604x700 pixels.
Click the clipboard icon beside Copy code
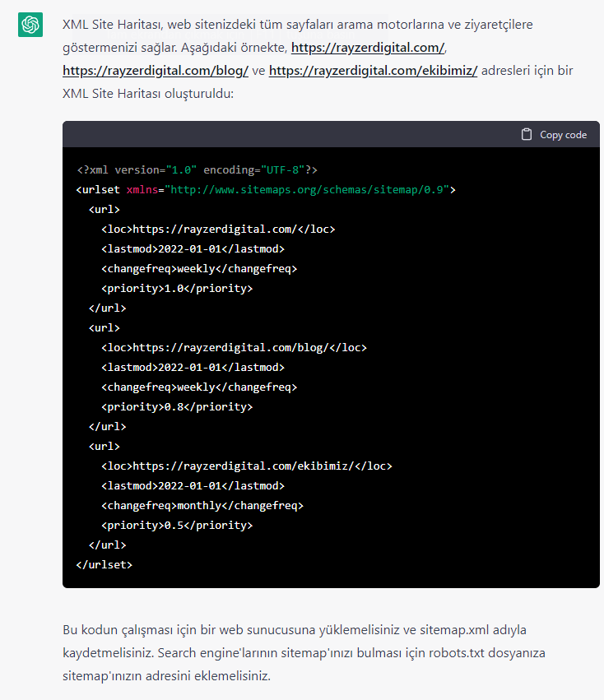coord(527,134)
